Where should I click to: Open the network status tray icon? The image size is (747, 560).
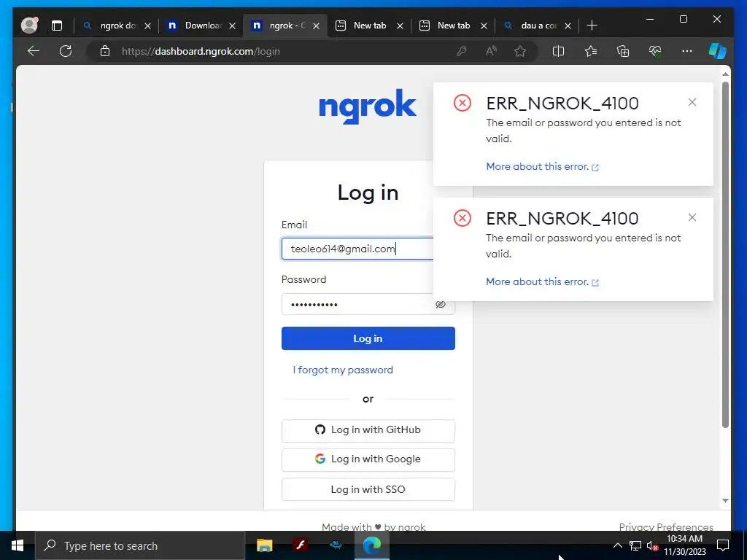tap(635, 545)
